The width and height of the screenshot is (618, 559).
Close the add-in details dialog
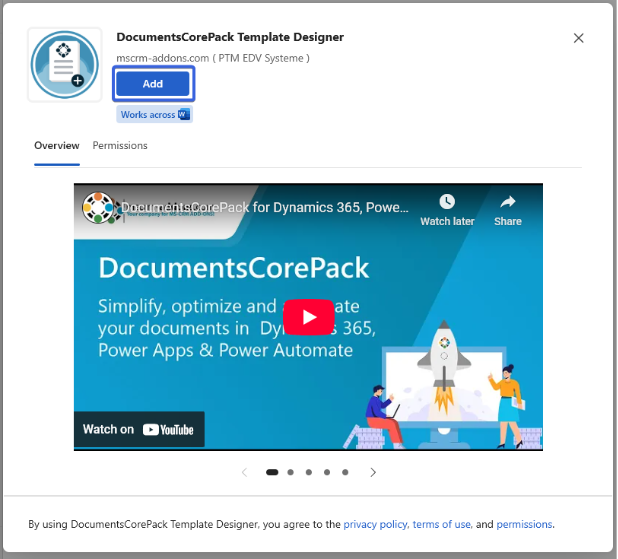(x=578, y=38)
